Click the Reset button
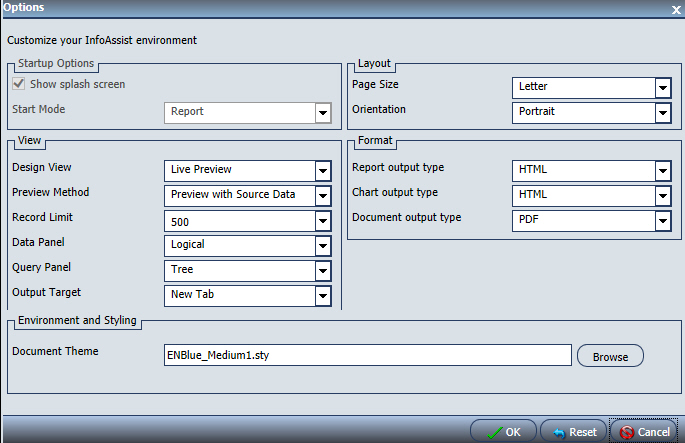 click(574, 432)
